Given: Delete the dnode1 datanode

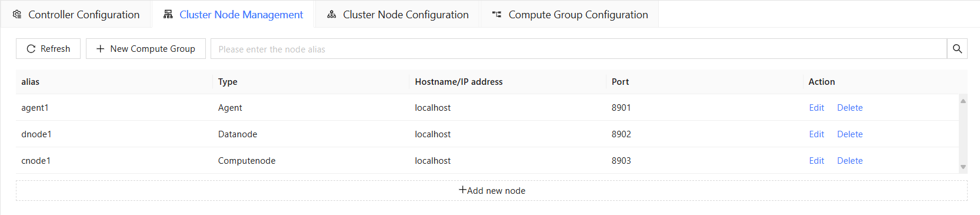Looking at the screenshot, I should tap(850, 134).
